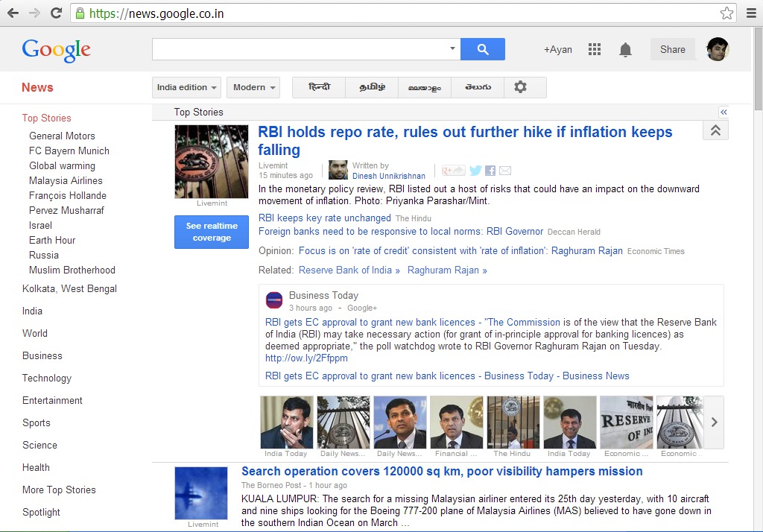The image size is (763, 532).
Task: Open the Modern layout dropdown
Action: (253, 87)
